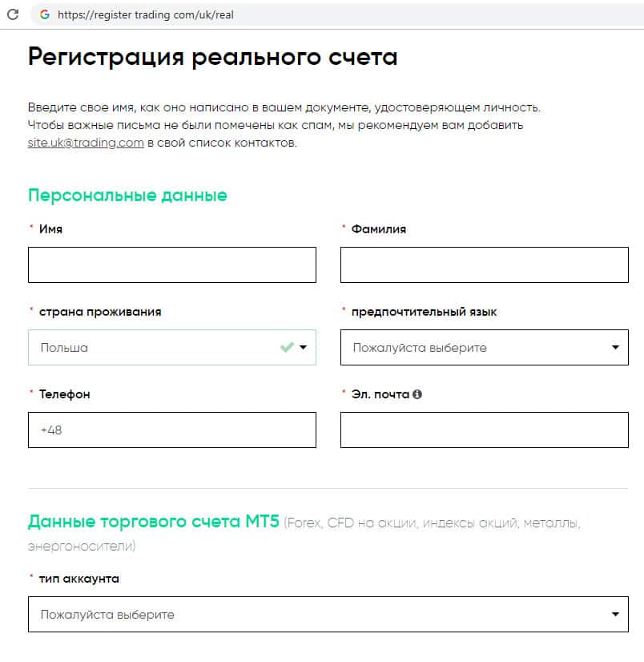The width and height of the screenshot is (644, 662).
Task: Click the Эл. почта input field
Action: (484, 430)
